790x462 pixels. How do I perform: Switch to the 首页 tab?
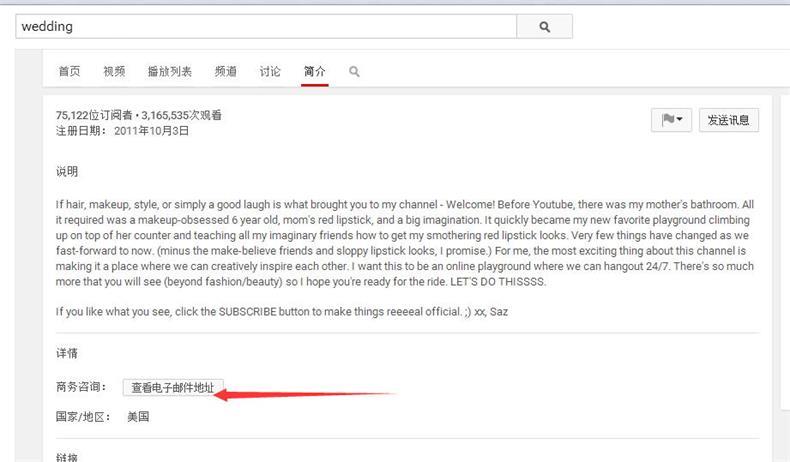click(70, 72)
